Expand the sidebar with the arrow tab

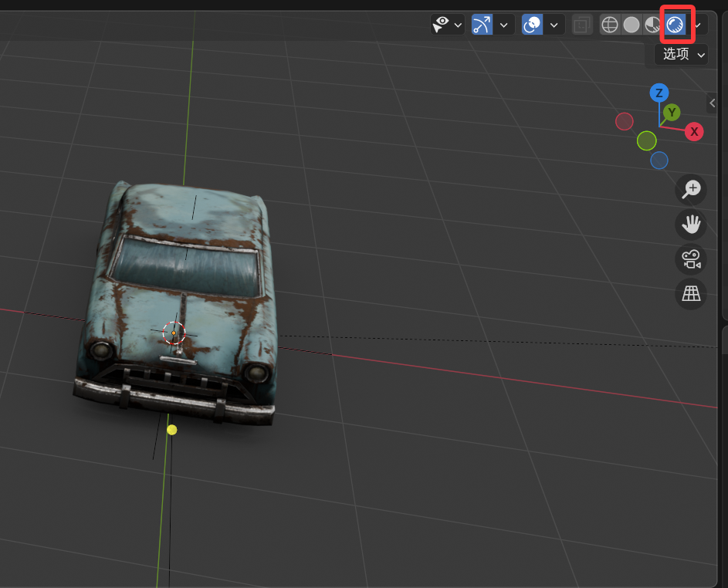click(713, 103)
